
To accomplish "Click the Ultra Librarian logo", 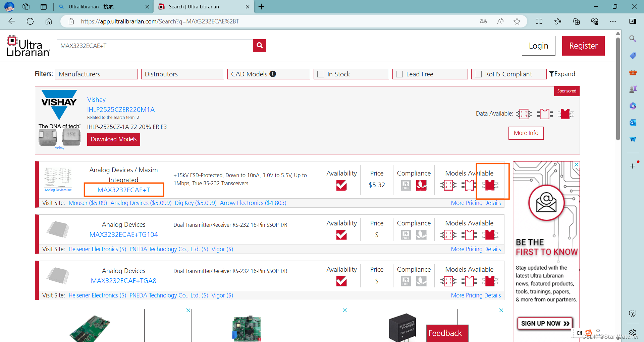I will [x=28, y=46].
